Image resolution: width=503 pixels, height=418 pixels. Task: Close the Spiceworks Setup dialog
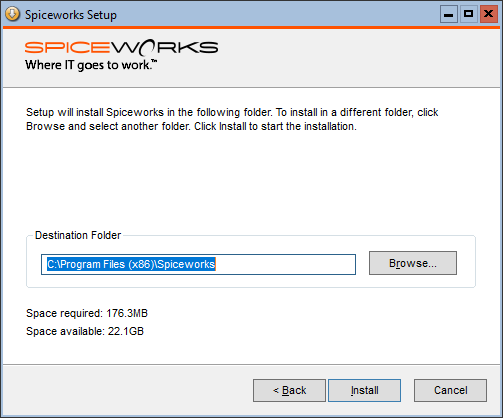[x=489, y=14]
